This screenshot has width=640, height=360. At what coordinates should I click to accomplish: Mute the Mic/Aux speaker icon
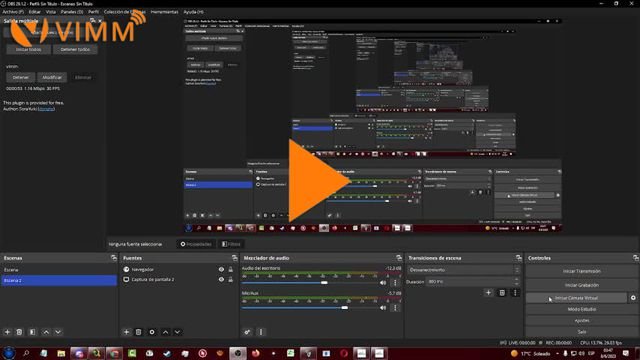tap(383, 308)
